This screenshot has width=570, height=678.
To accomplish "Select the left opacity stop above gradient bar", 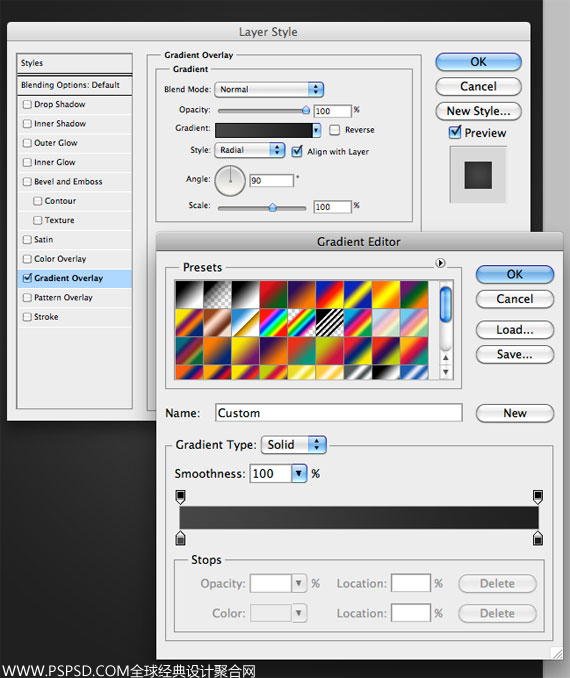I will point(181,497).
